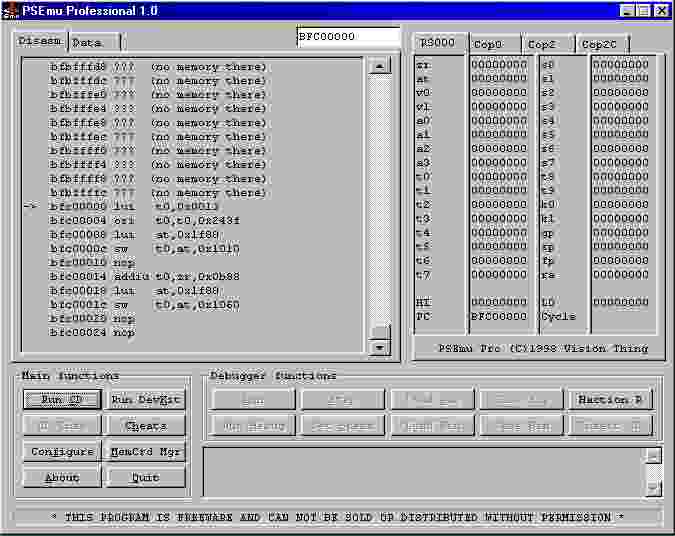Open the Cop2 tab

[x=548, y=44]
